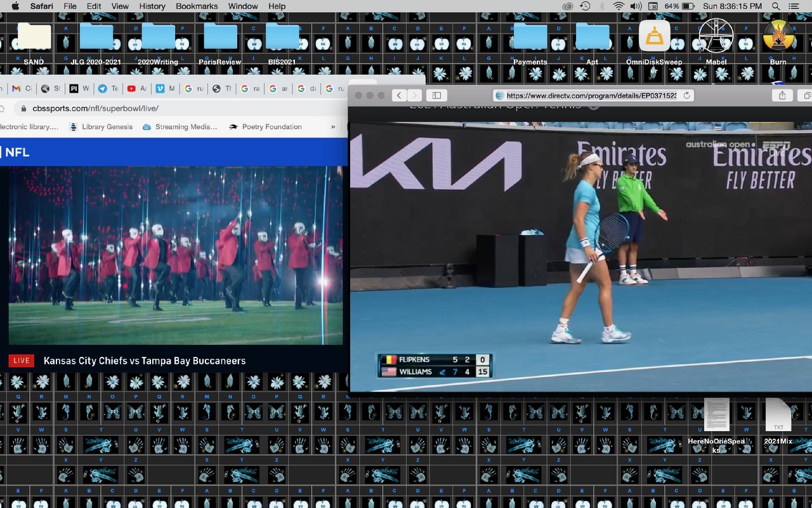Open the File menu
Screen dimensions: 812x508
click(x=70, y=6)
